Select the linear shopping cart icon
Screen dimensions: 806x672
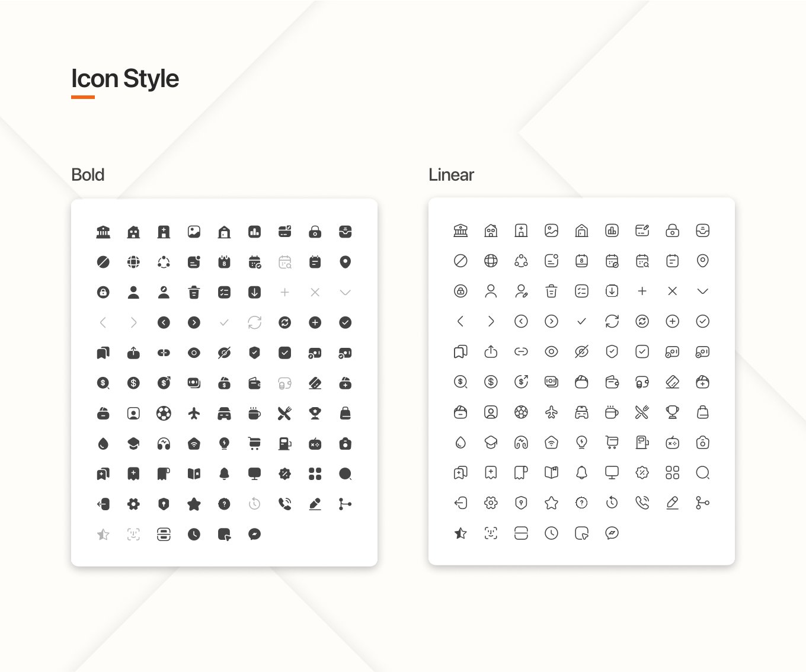point(612,442)
